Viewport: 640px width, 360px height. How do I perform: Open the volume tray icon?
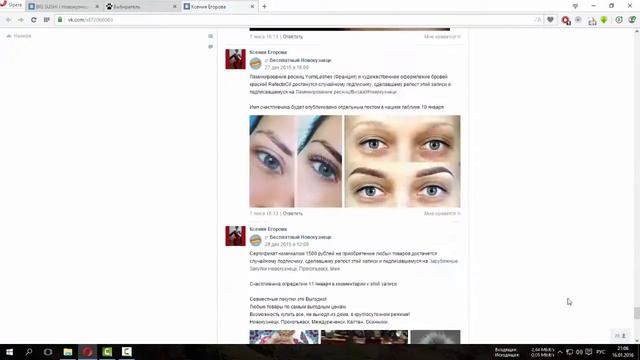pyautogui.click(x=579, y=352)
